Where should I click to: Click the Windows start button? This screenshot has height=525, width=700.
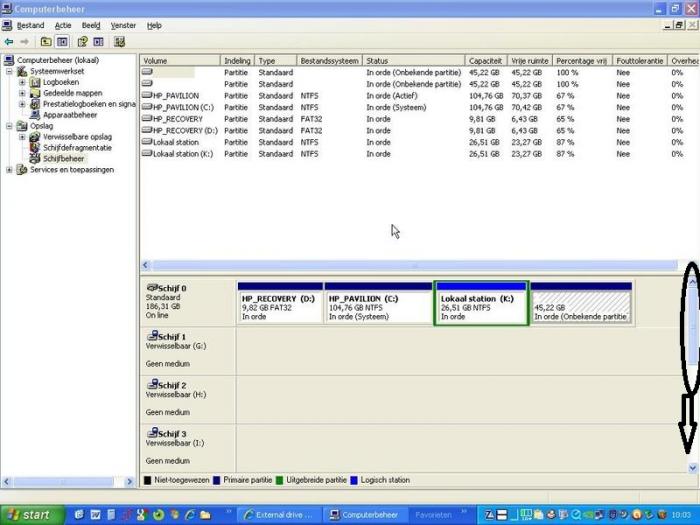pyautogui.click(x=31, y=514)
